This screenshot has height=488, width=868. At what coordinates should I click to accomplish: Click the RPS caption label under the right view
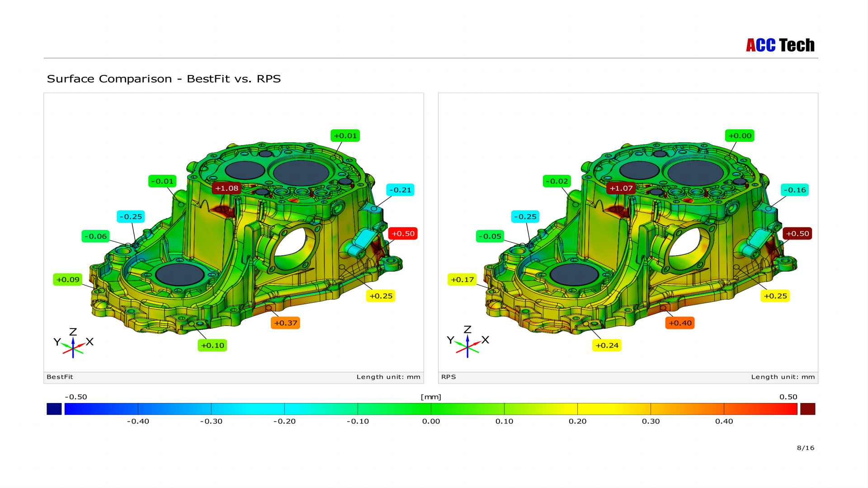pos(448,377)
